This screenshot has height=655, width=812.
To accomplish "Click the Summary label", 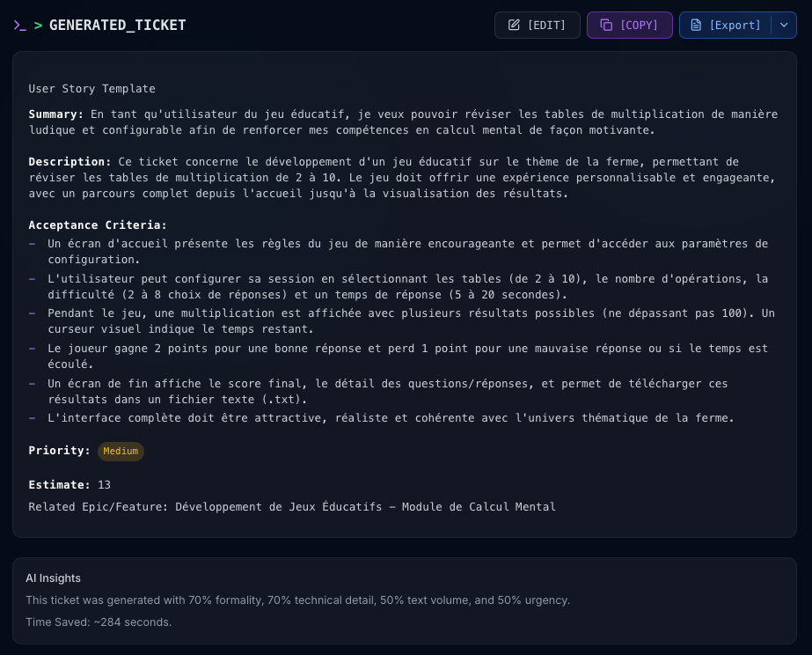I will (x=55, y=114).
